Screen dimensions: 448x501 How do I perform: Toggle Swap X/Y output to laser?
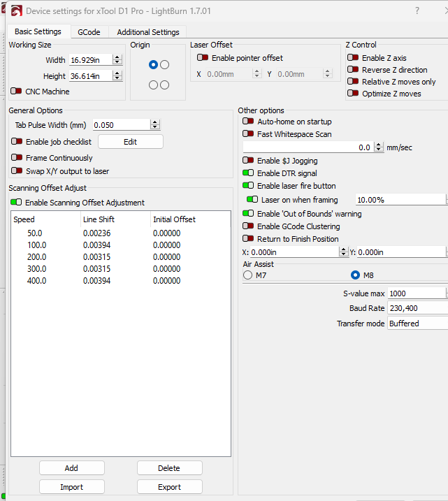point(17,170)
